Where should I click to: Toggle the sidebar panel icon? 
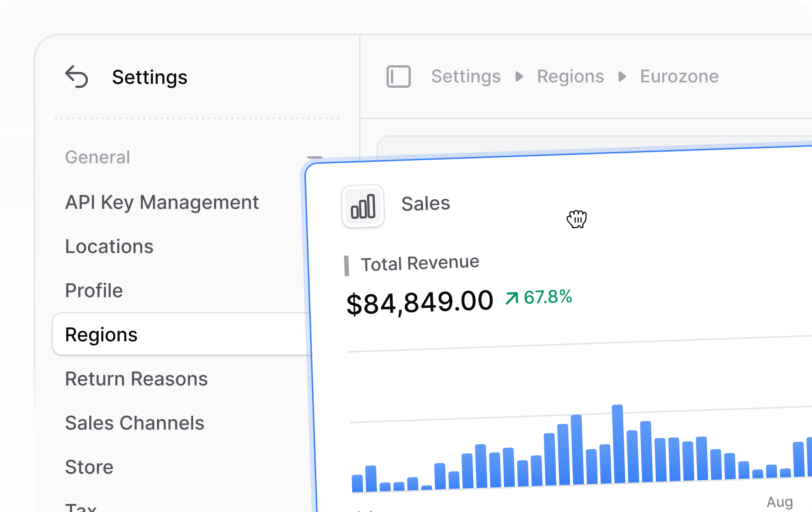pyautogui.click(x=398, y=77)
